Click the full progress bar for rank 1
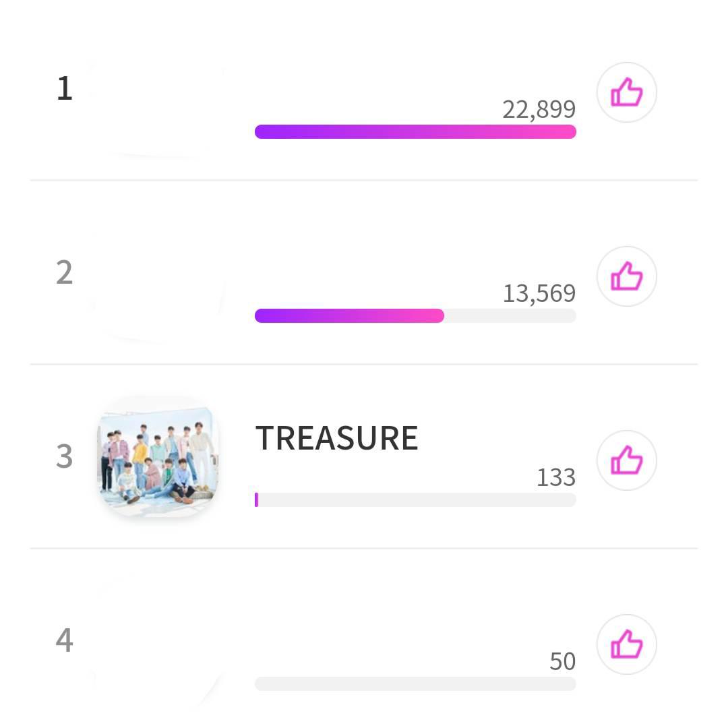Viewport: 728px width, 728px height. 415,131
